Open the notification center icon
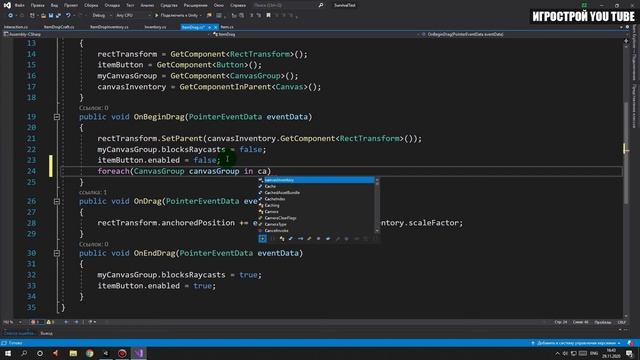The width and height of the screenshot is (640, 360). pyautogui.click(x=629, y=353)
